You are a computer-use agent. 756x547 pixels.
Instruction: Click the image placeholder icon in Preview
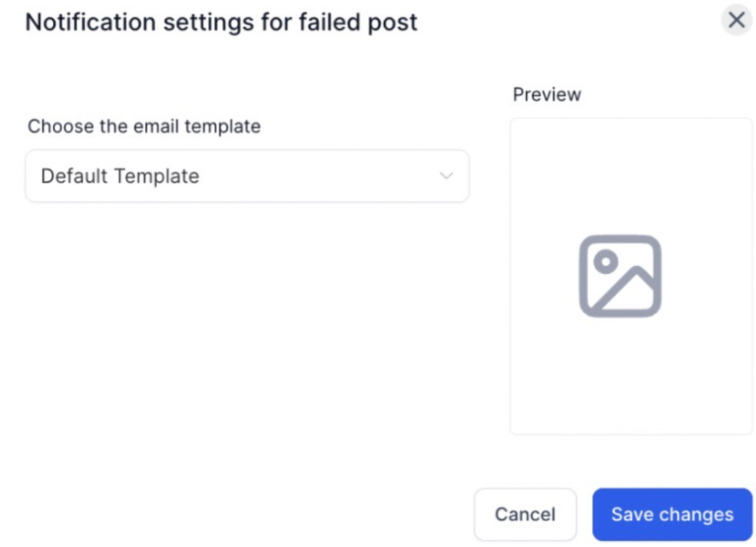tap(620, 276)
